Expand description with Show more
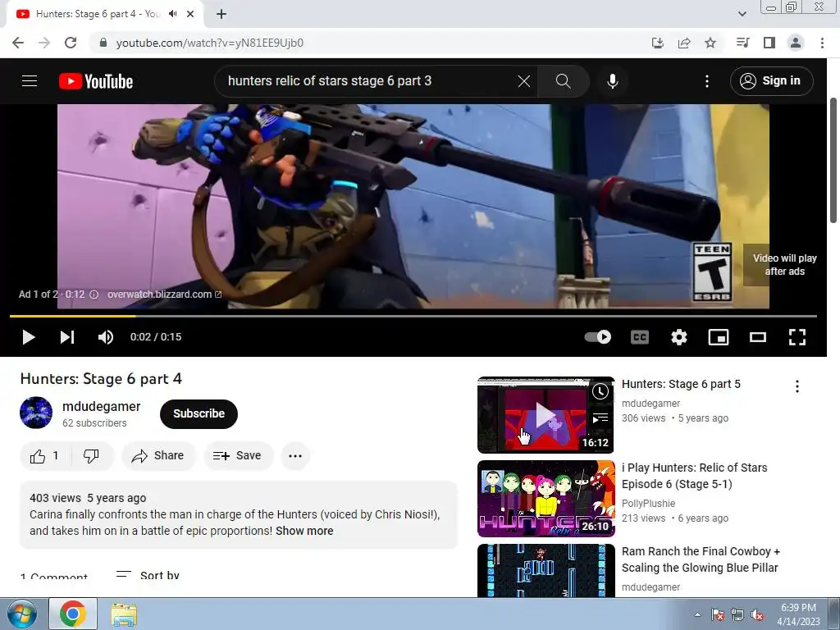 click(x=304, y=531)
